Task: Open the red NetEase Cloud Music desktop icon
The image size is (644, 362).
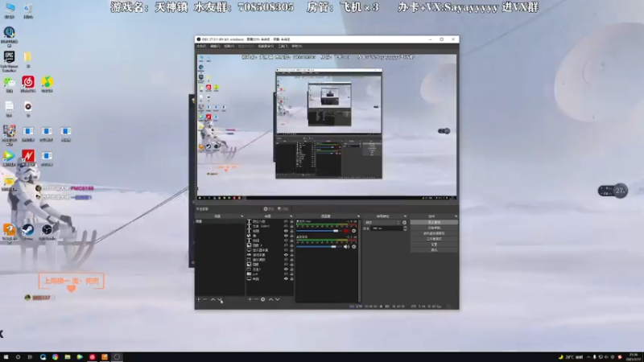Action: (28, 84)
